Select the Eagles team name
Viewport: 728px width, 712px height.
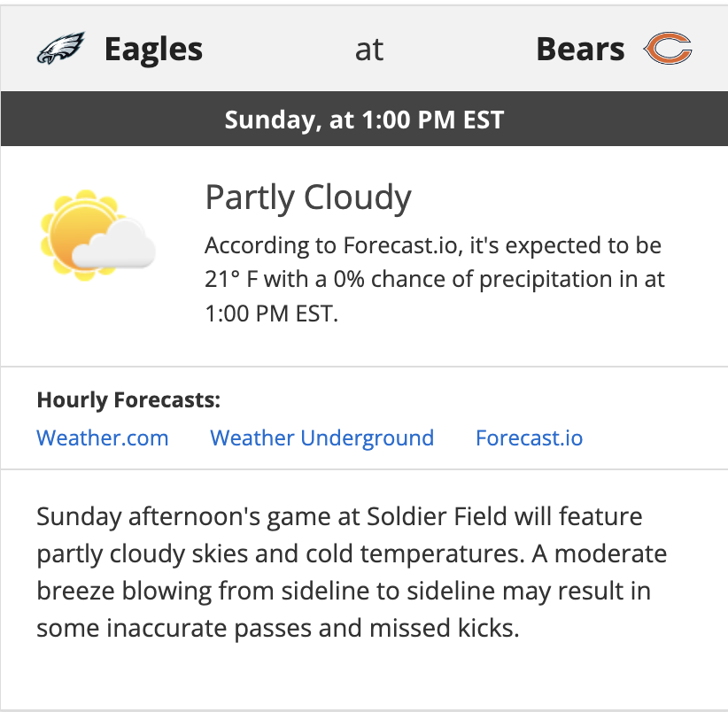153,50
